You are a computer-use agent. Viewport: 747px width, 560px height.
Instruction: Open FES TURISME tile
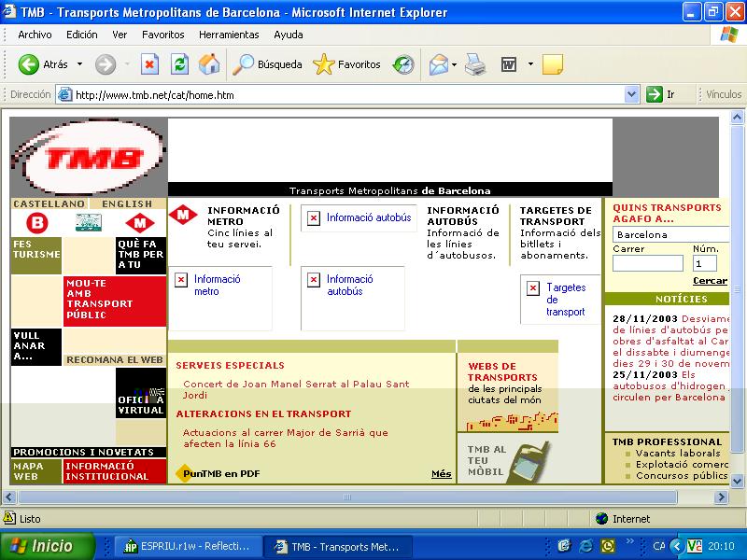[36, 255]
